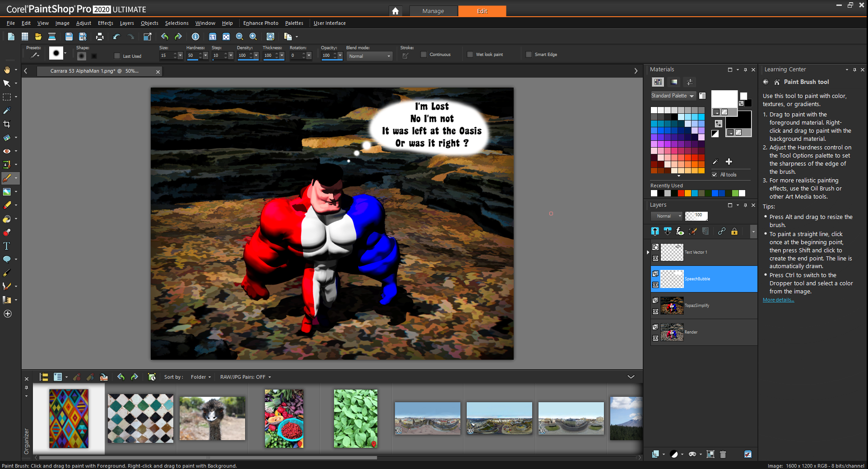868x469 pixels.
Task: Open the Adjust menu
Action: pos(84,23)
